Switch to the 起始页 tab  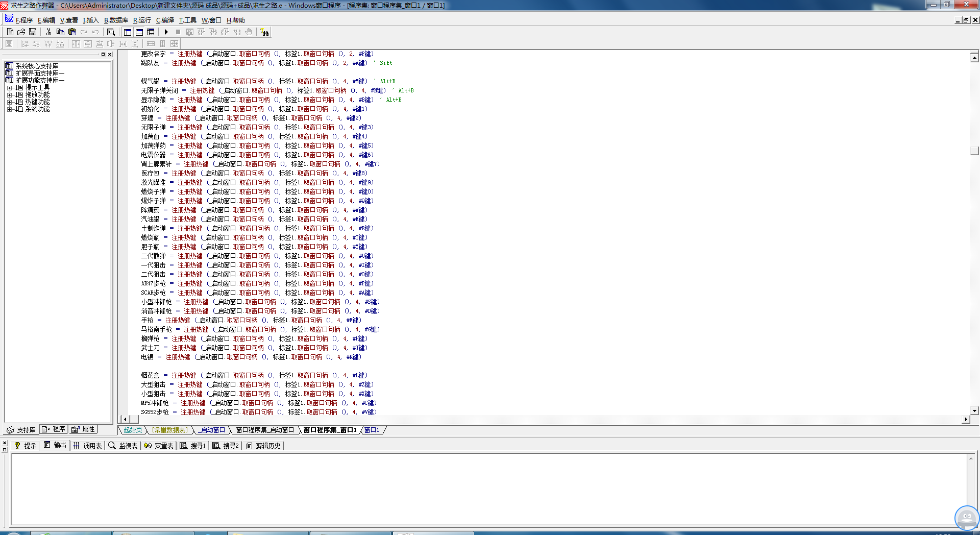click(x=133, y=430)
